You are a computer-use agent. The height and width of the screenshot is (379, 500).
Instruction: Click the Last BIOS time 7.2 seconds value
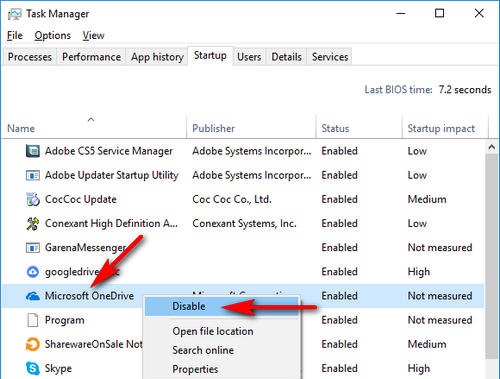[465, 90]
